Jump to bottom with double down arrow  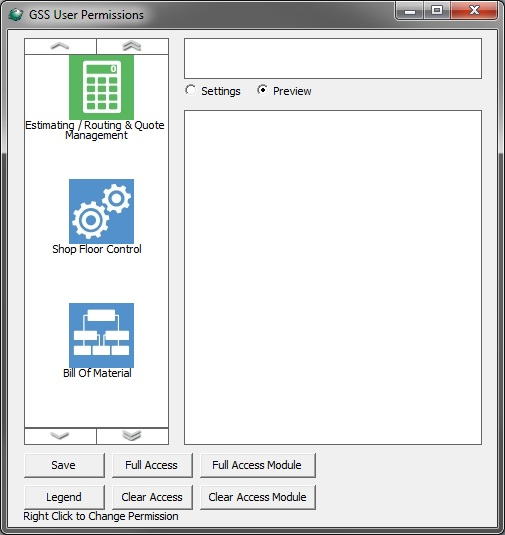pos(132,436)
